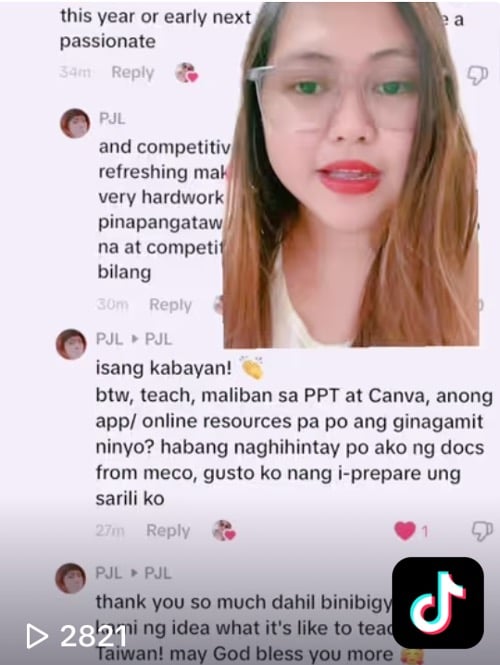500x665 pixels.
Task: Open PJL avatar beside 'and competitive' comment
Action: tap(75, 123)
